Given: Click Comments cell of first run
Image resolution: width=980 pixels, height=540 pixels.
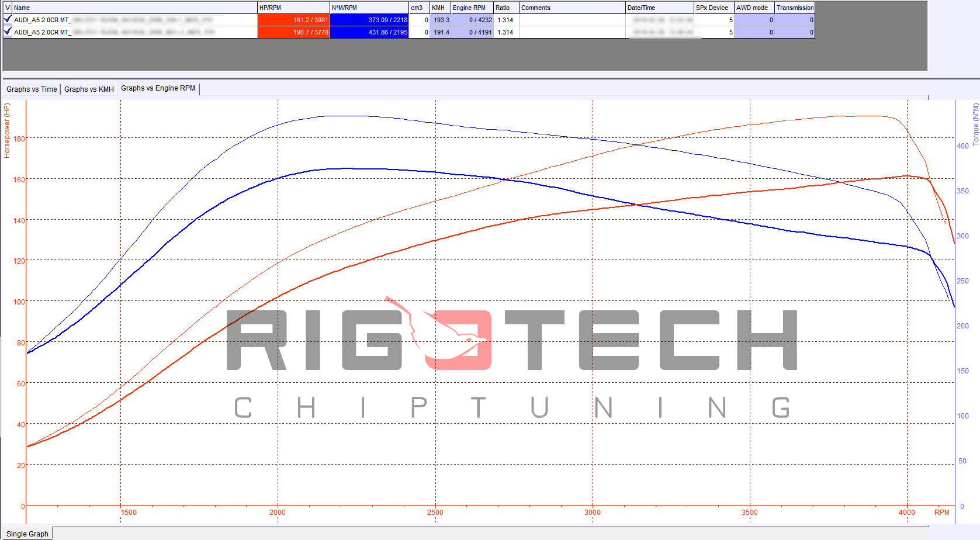Looking at the screenshot, I should click(572, 20).
